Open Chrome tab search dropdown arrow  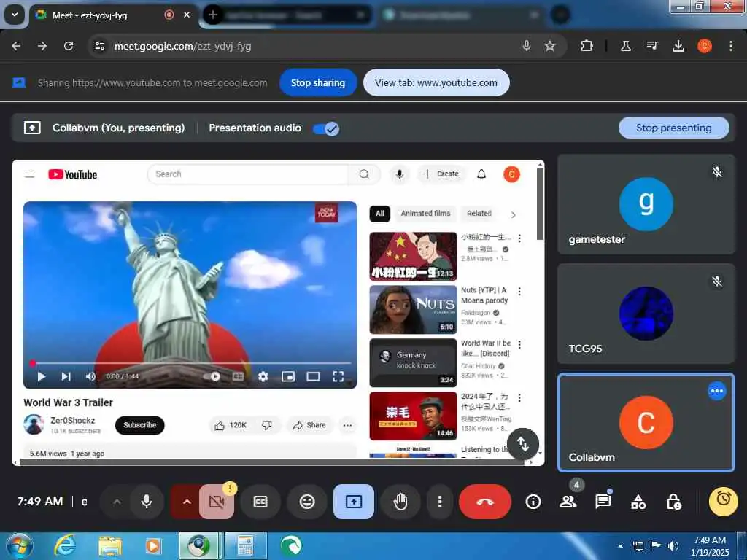coord(15,15)
